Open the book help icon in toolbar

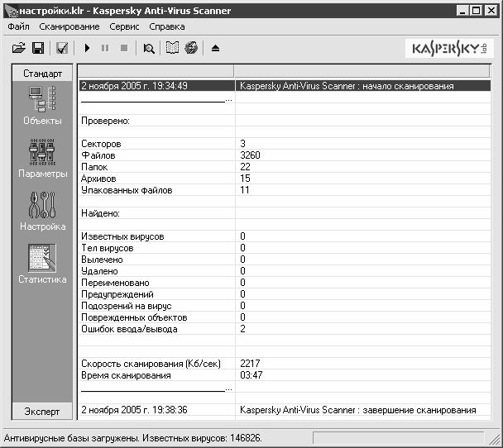pos(173,49)
